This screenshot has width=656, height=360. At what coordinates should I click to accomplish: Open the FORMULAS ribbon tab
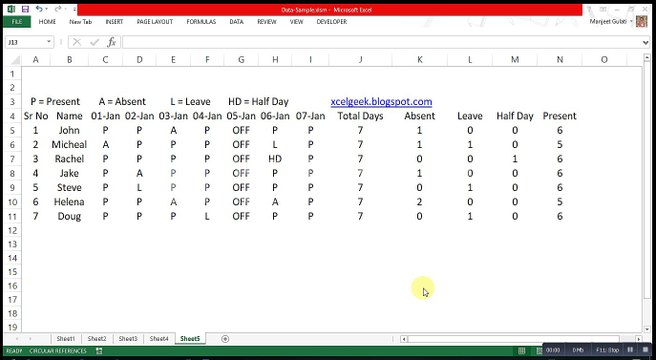[201, 22]
